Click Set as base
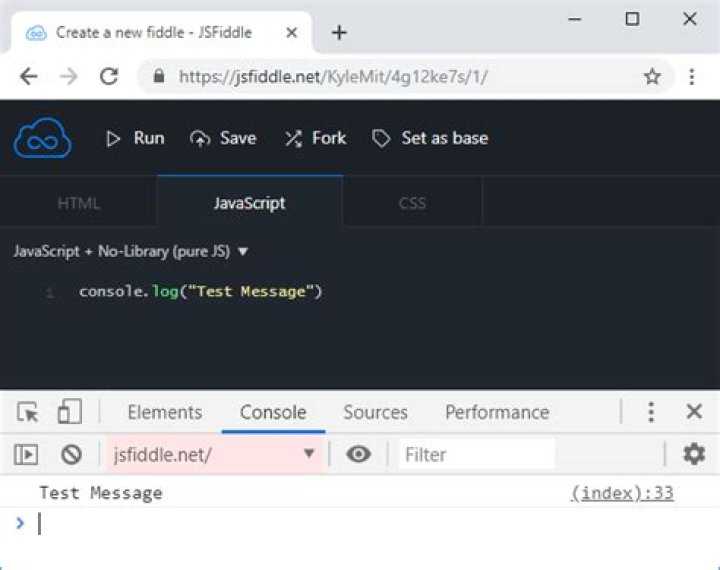Viewport: 720px width, 570px height. [x=430, y=138]
